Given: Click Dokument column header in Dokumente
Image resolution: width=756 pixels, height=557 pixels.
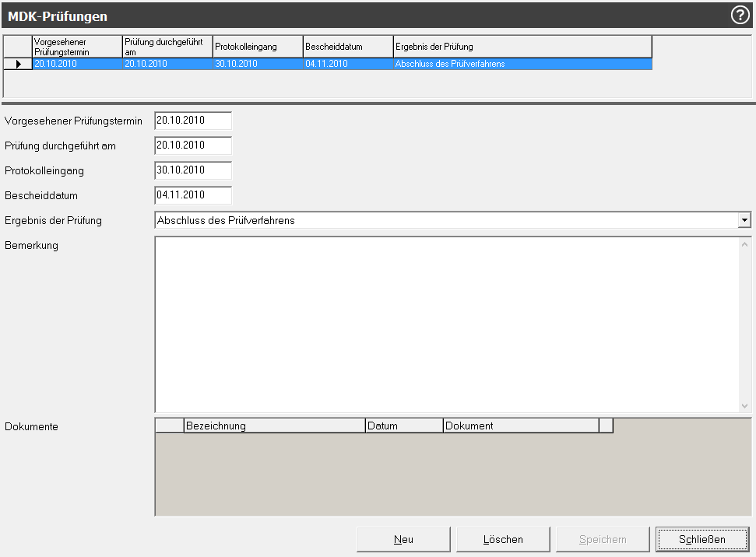Looking at the screenshot, I should tap(520, 426).
